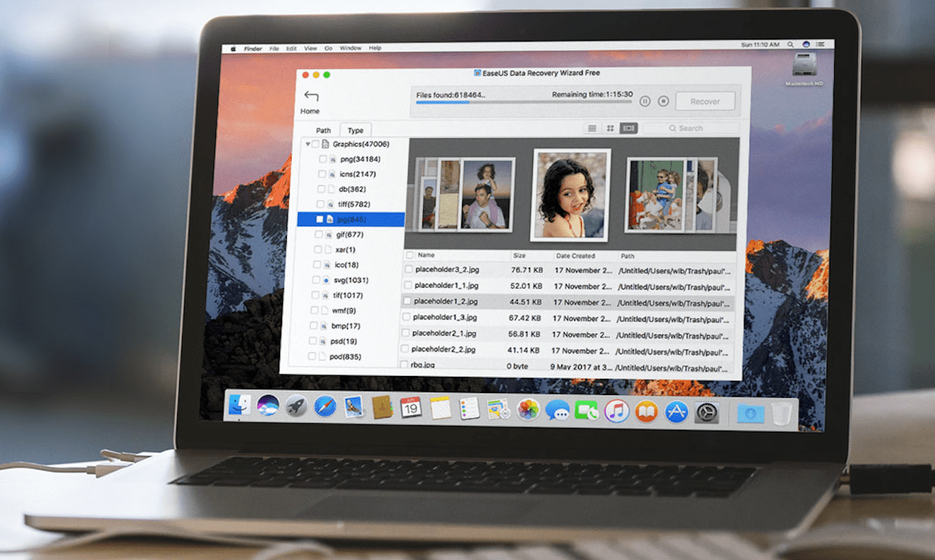The width and height of the screenshot is (935, 560).
Task: Tick the tiff(5782) checkbox
Action: tap(320, 204)
